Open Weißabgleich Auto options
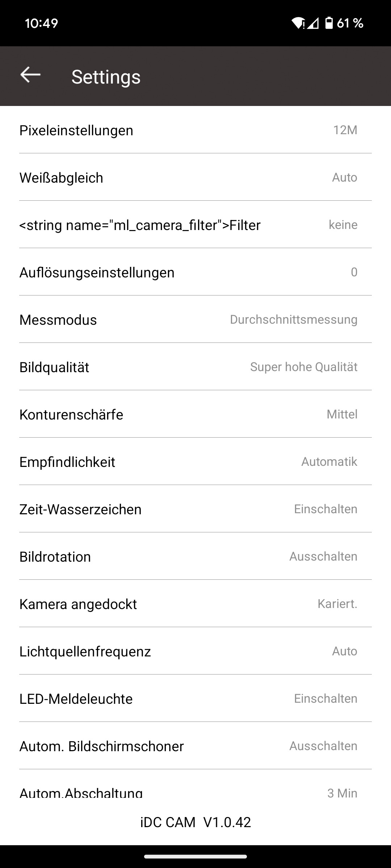391x868 pixels. coord(195,178)
